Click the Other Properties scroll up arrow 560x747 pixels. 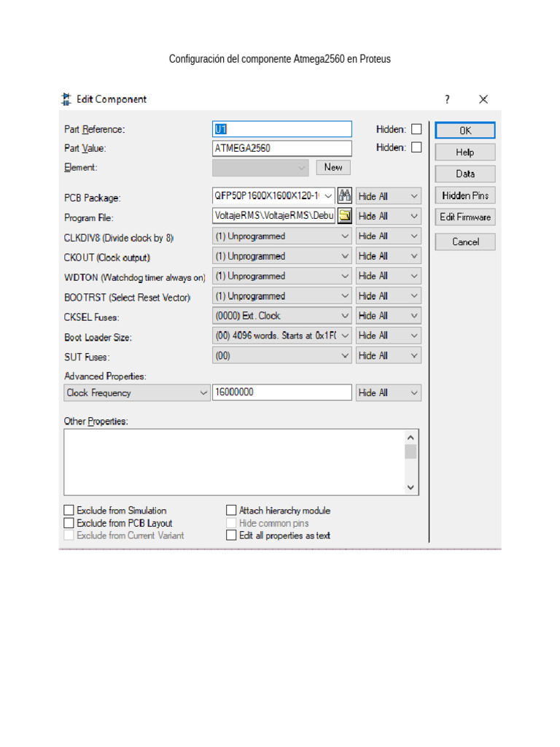click(411, 438)
